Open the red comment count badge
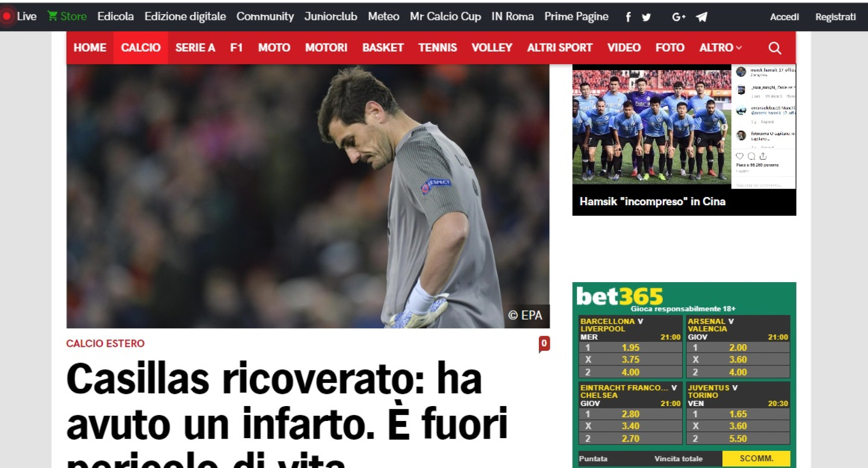 [544, 344]
